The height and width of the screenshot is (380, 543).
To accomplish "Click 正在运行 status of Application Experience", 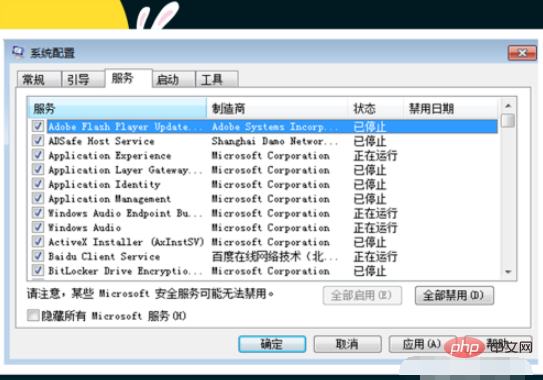I will point(375,156).
